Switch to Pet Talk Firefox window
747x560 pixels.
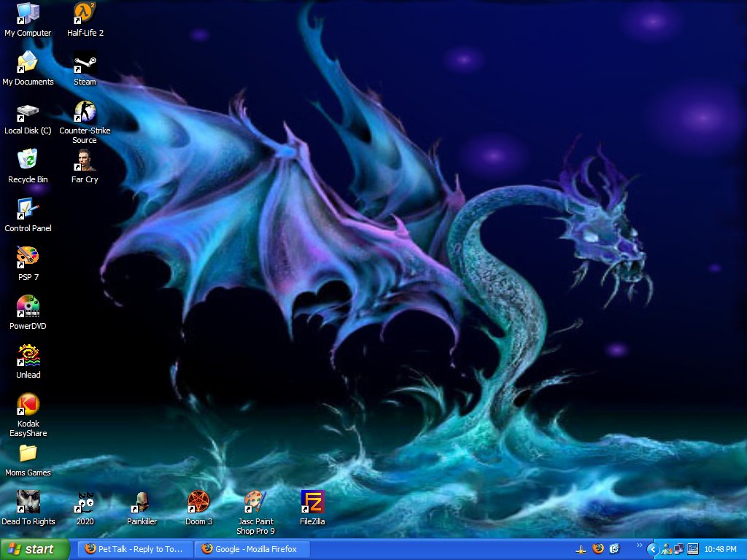click(x=136, y=549)
